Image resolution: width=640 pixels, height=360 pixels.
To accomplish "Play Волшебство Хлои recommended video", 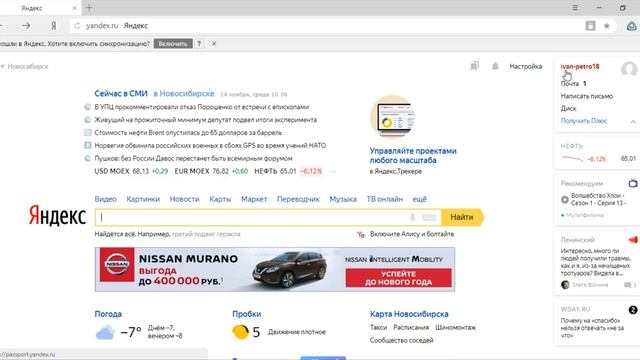I will click(565, 200).
